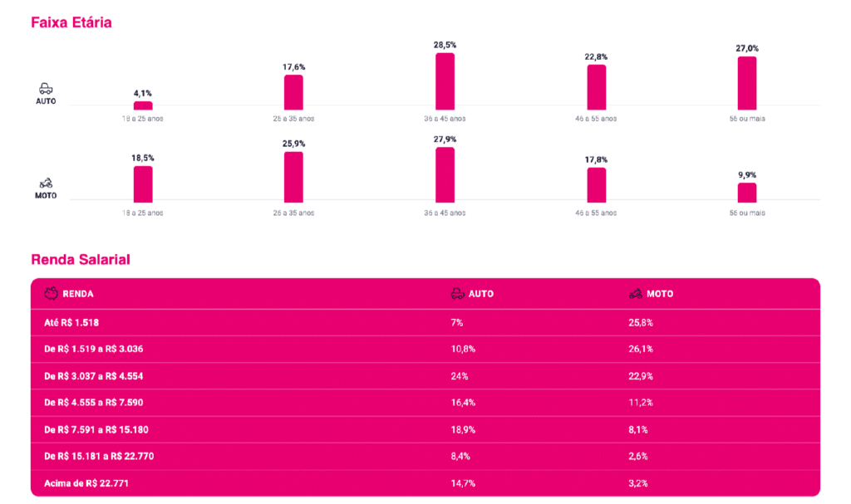Image resolution: width=851 pixels, height=504 pixels.
Task: Click the car icon in the table header
Action: (x=458, y=293)
